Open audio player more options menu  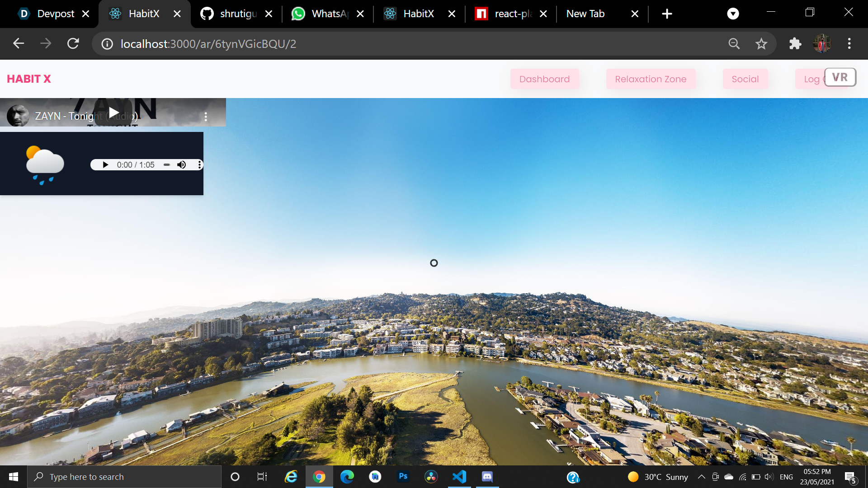click(x=199, y=165)
